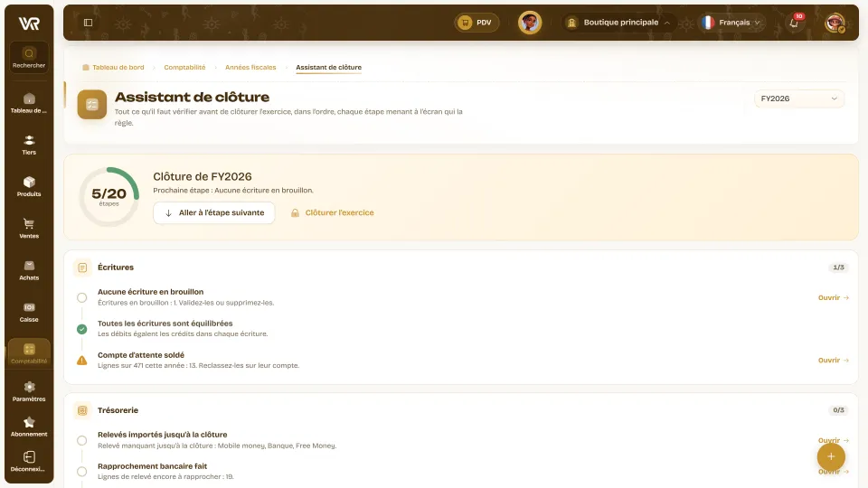Click the Écritures section icon
The image size is (868, 488).
[82, 267]
